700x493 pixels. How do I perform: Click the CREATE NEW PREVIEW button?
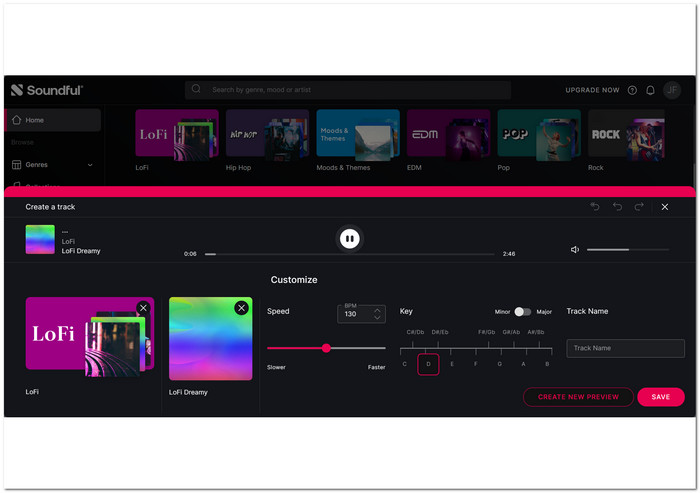pyautogui.click(x=578, y=397)
